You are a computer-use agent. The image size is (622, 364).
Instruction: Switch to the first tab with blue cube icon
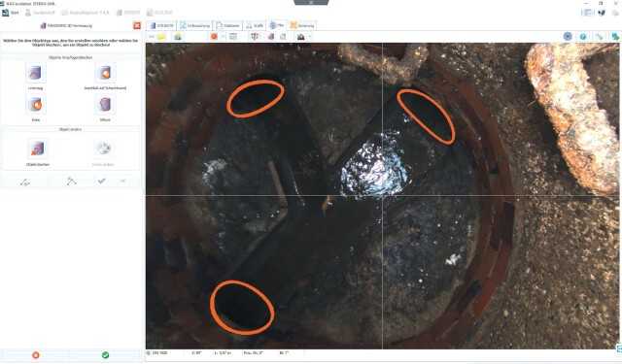tap(161, 25)
